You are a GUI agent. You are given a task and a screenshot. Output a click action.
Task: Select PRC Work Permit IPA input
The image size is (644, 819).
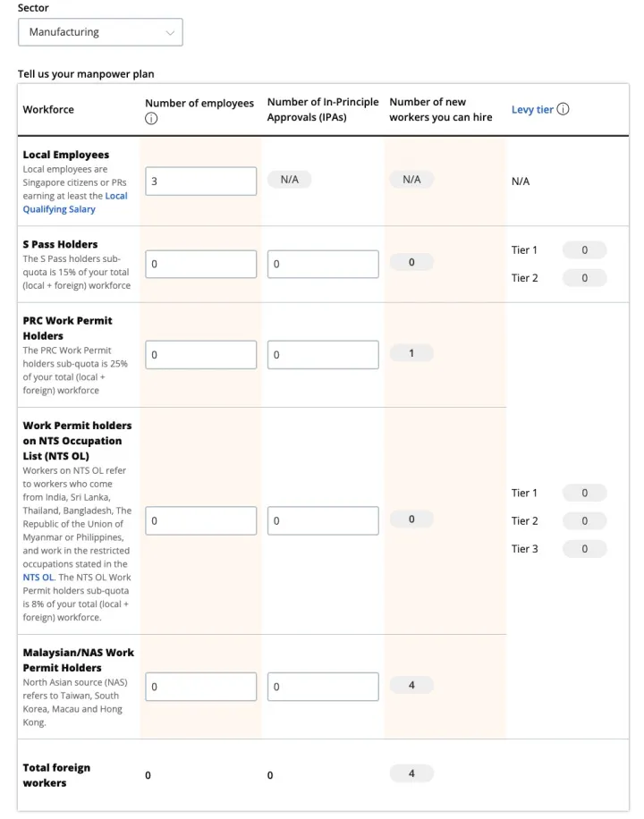322,355
